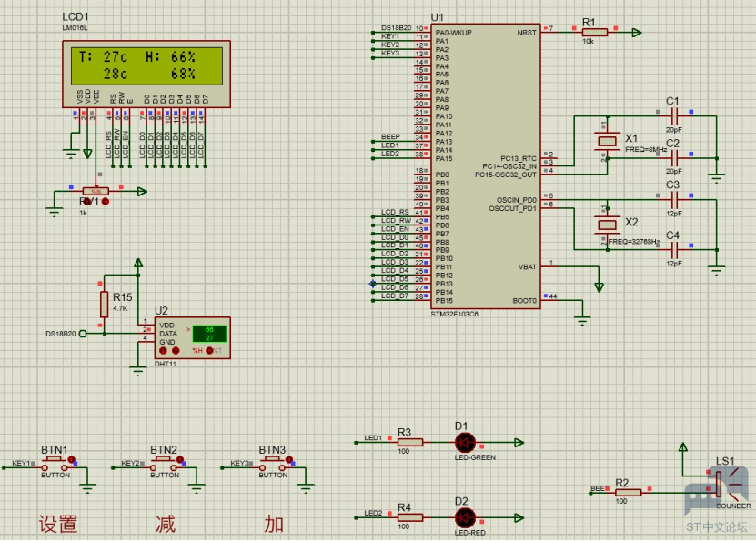756x541 pixels.
Task: Toggle the BTN2 red latch dot
Action: 180,459
